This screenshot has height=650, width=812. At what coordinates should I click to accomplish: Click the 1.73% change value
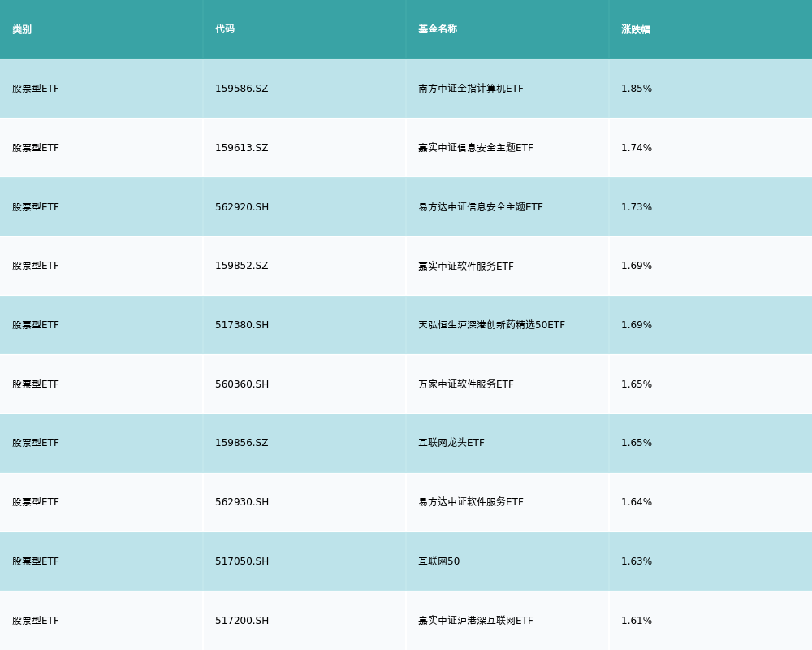[x=637, y=207]
